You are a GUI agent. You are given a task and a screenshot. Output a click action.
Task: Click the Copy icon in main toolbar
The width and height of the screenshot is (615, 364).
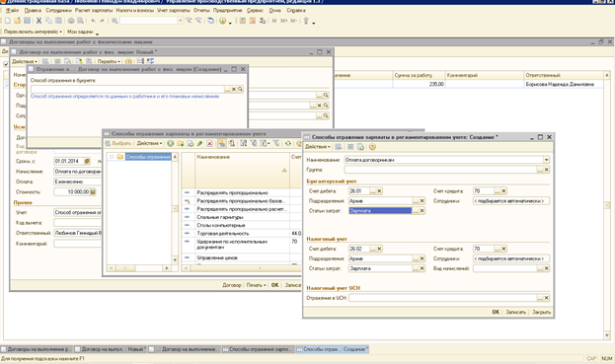48,21
